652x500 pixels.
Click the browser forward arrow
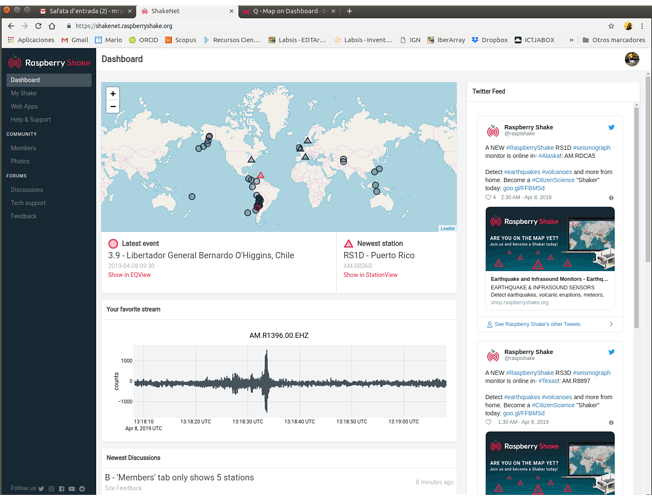tap(25, 26)
